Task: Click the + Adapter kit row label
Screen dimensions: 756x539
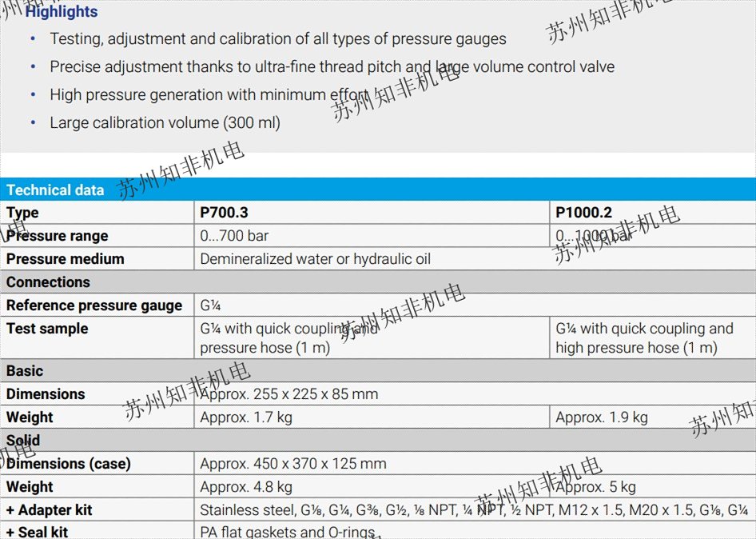Action: pos(50,510)
